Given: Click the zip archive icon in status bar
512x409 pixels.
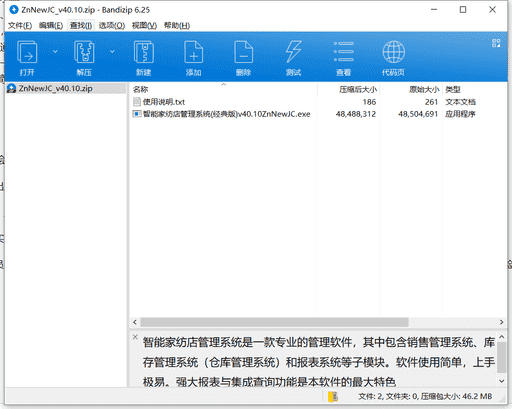Looking at the screenshot, I should (333, 397).
